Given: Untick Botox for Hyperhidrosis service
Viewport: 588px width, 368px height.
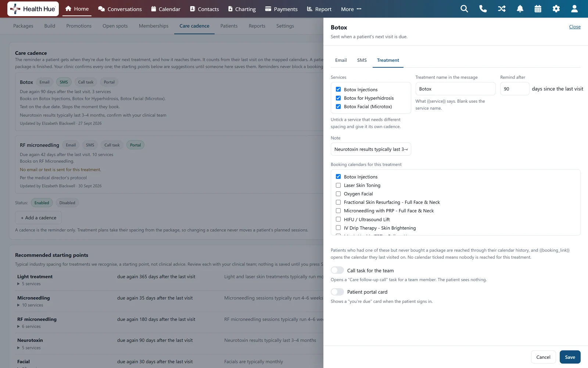Looking at the screenshot, I should tap(338, 98).
